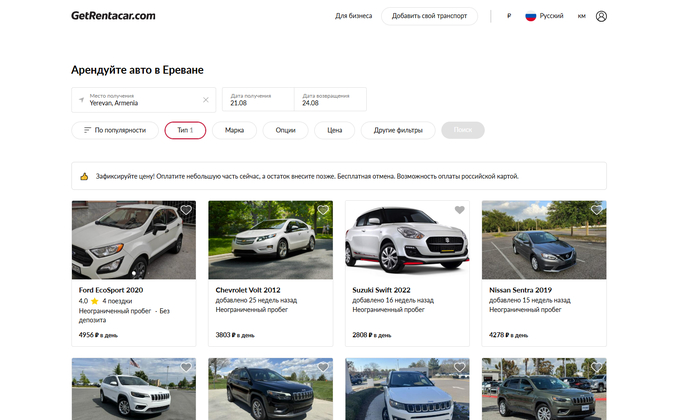700x420 pixels.
Task: Switch the км distance units selector
Action: (x=581, y=16)
